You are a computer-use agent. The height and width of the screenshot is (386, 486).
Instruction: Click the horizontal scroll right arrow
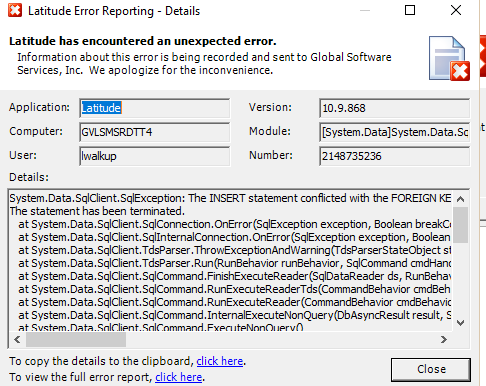(444, 340)
